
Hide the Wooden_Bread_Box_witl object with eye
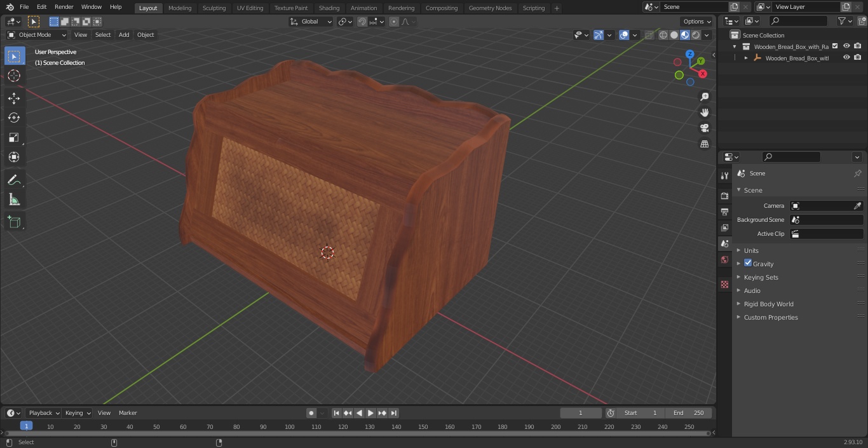click(x=846, y=57)
